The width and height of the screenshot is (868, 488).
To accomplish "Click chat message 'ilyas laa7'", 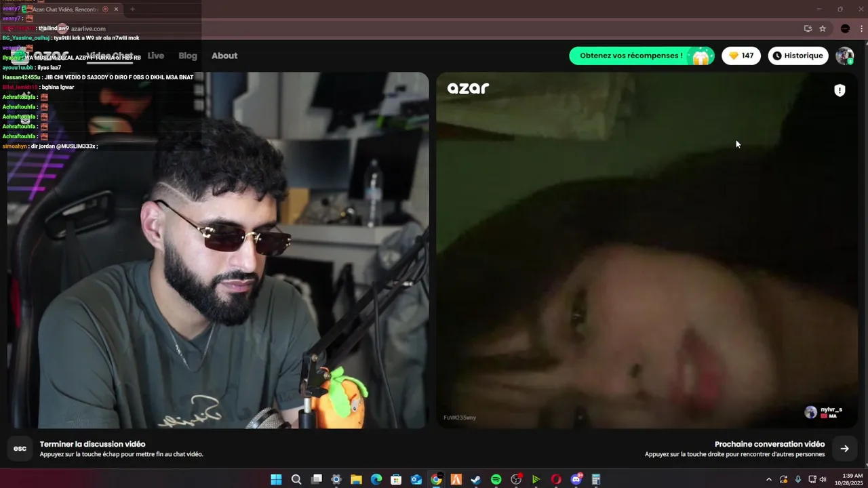I will tap(49, 68).
